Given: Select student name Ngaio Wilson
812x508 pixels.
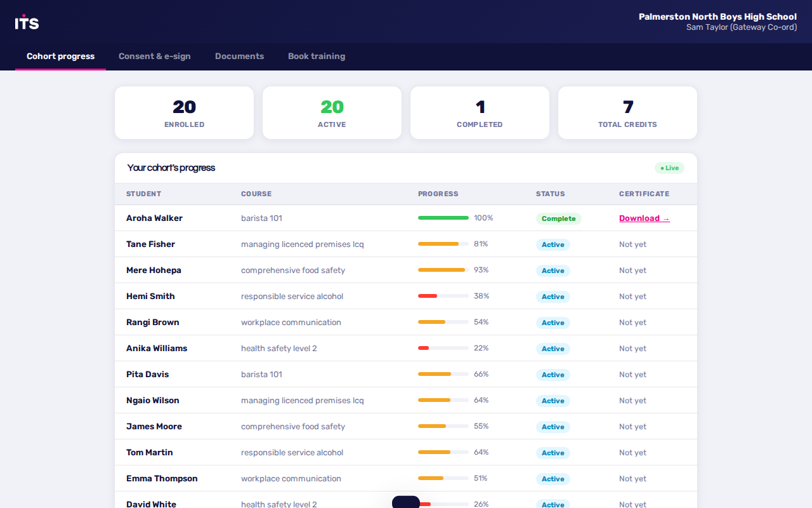Looking at the screenshot, I should pyautogui.click(x=153, y=401).
